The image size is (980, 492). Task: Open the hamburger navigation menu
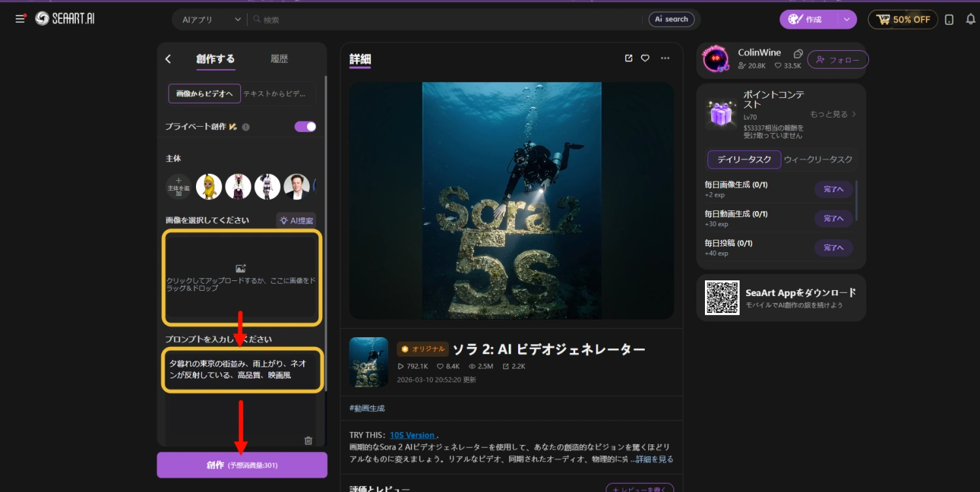tap(20, 18)
